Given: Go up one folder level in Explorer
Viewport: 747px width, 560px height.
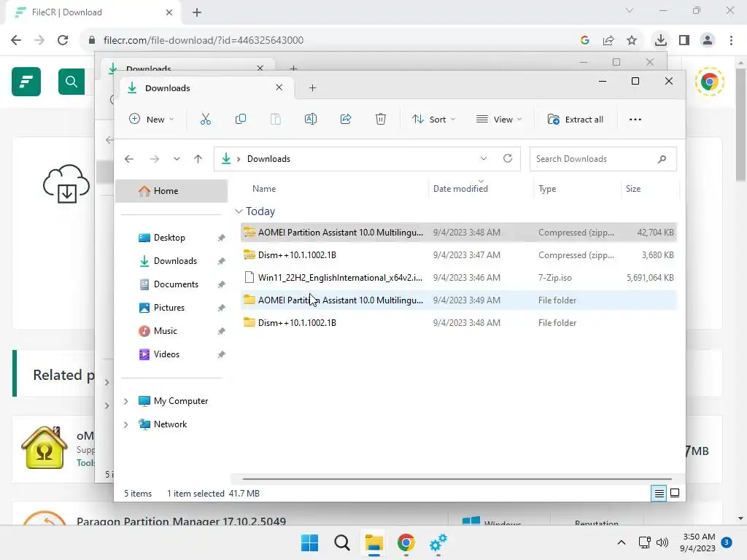Looking at the screenshot, I should click(x=198, y=159).
